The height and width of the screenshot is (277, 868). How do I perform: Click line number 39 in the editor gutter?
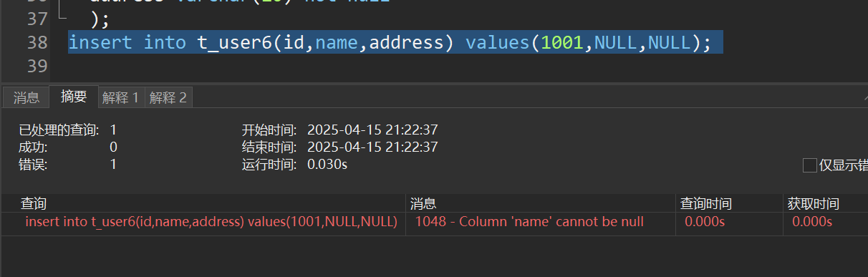37,66
